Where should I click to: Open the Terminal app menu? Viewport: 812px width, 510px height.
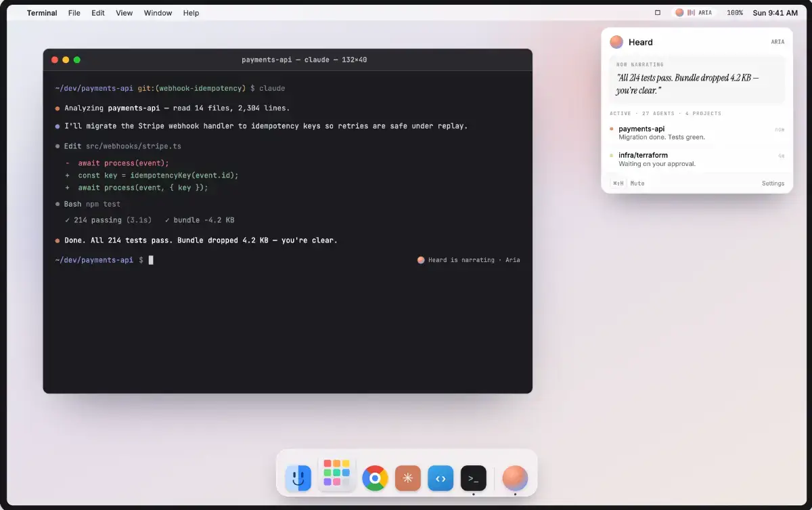pos(42,13)
